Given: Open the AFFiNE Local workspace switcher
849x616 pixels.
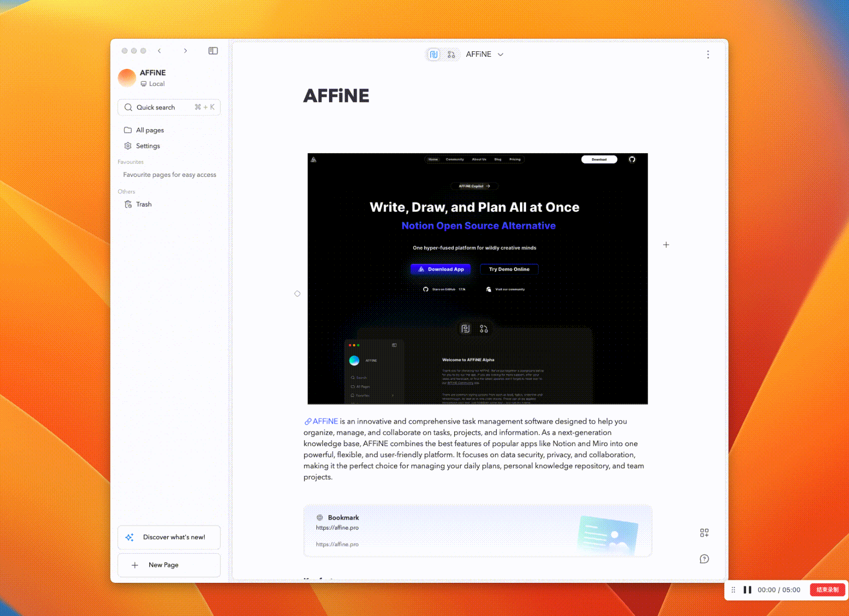Looking at the screenshot, I should [x=169, y=78].
